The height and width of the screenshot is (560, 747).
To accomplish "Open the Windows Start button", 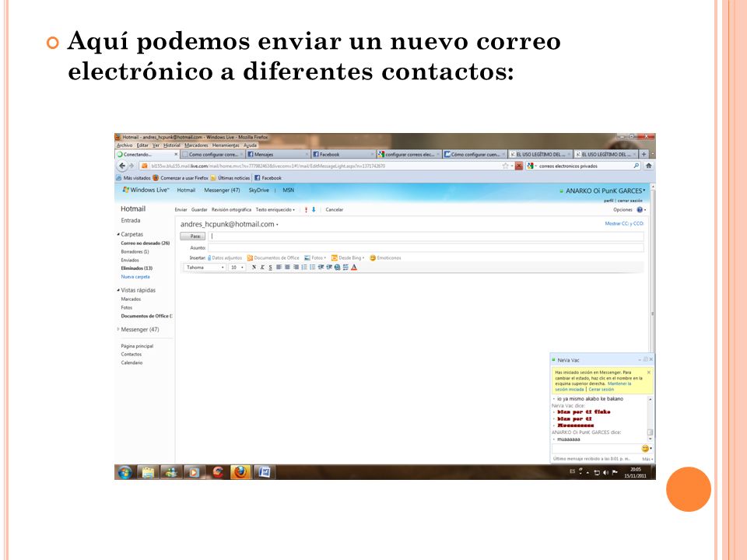I will pyautogui.click(x=124, y=472).
